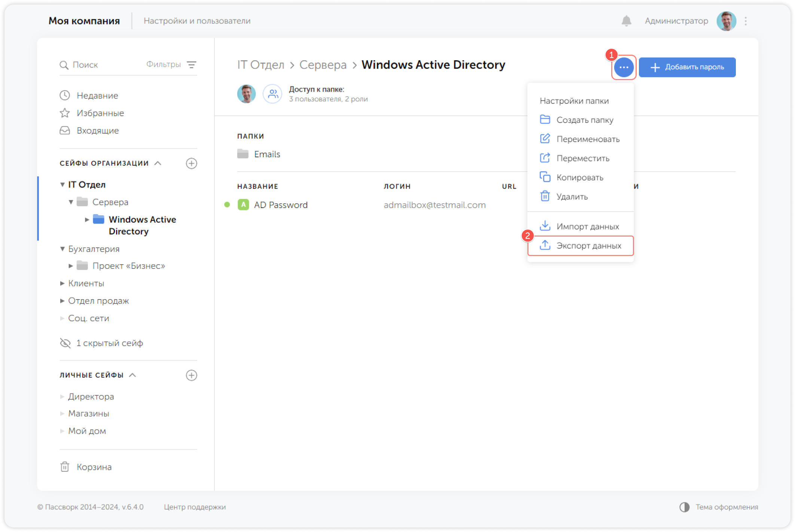Click the plus icon next to Сейфы организации
Screen dimensions: 795x532
click(x=191, y=163)
